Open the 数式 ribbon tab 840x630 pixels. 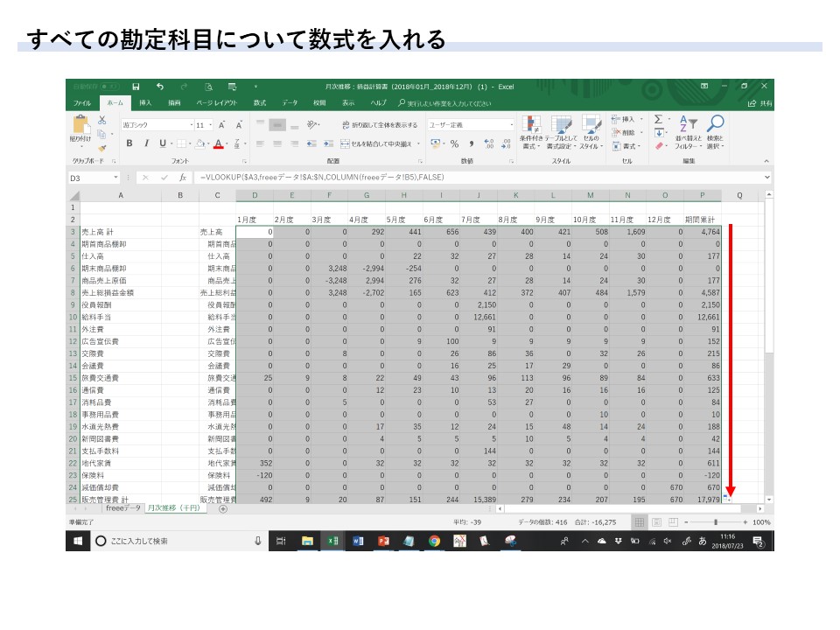(x=260, y=102)
